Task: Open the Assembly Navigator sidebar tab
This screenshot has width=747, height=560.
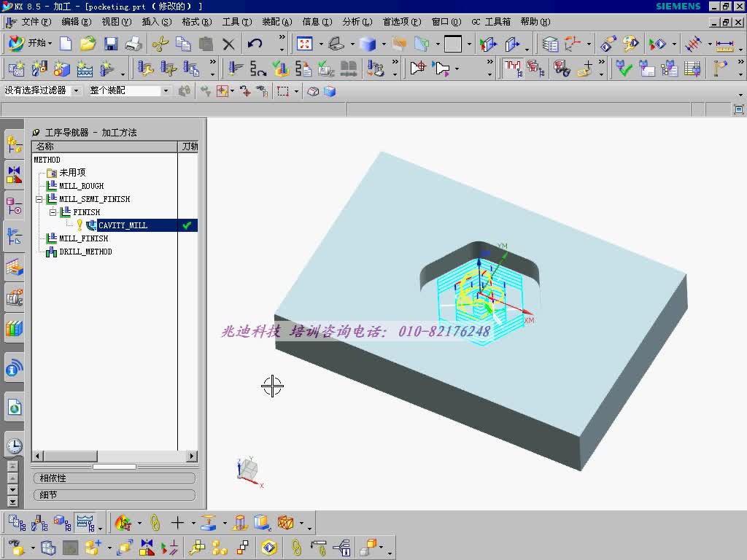Action: click(15, 144)
